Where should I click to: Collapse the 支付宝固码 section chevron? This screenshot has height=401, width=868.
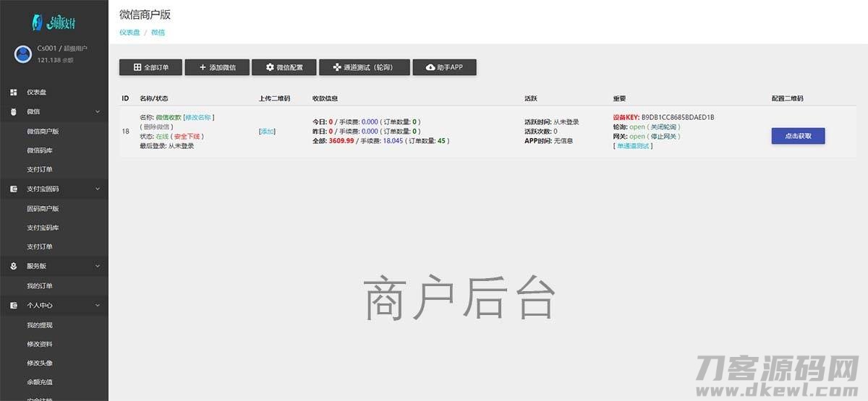point(98,189)
